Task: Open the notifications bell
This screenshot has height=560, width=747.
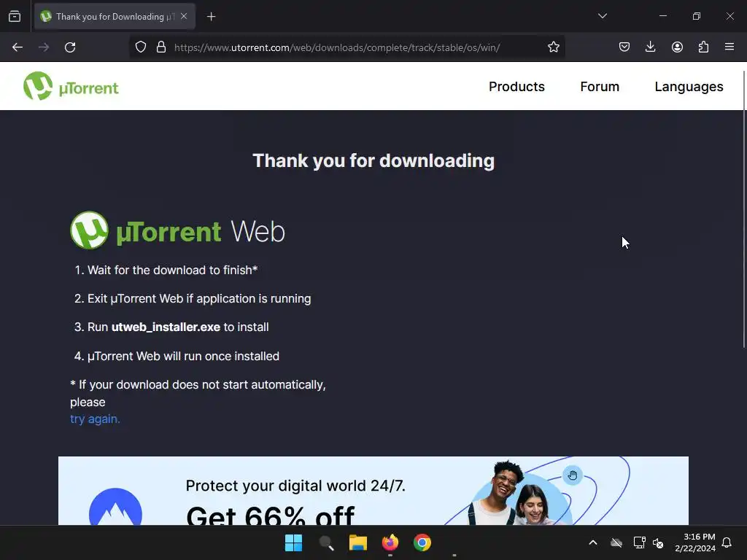Action: [x=727, y=542]
